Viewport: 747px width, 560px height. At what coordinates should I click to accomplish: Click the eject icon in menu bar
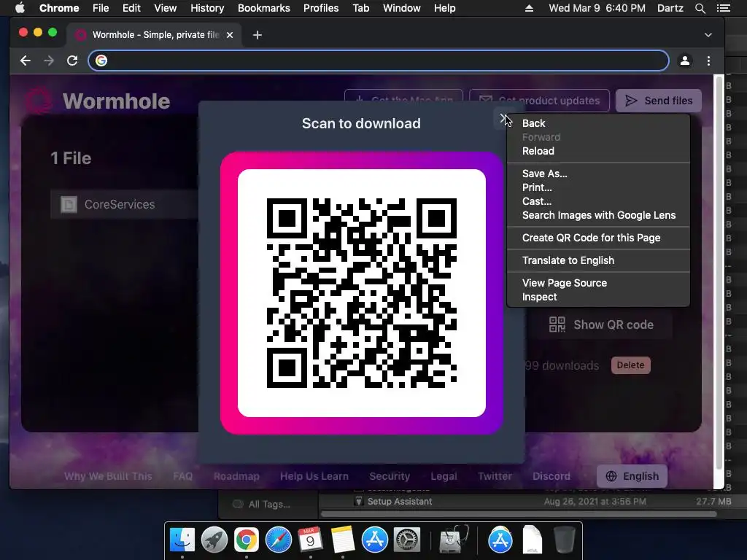click(529, 8)
